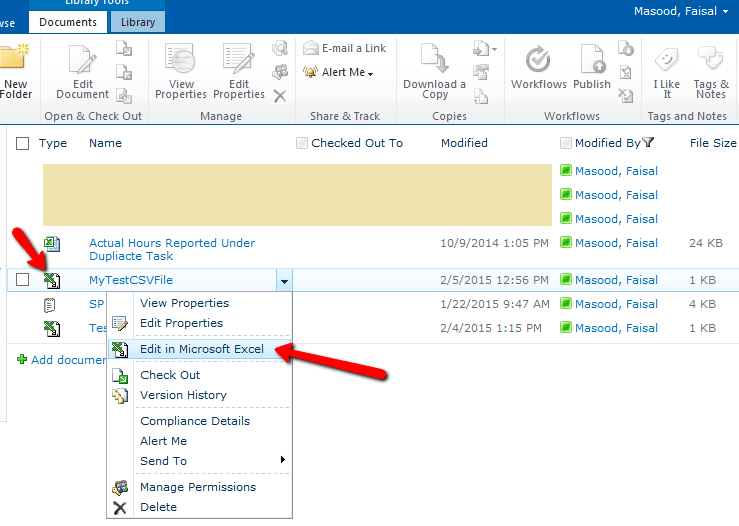
Task: Click the Edit Document ribbon icon
Action: [x=82, y=59]
